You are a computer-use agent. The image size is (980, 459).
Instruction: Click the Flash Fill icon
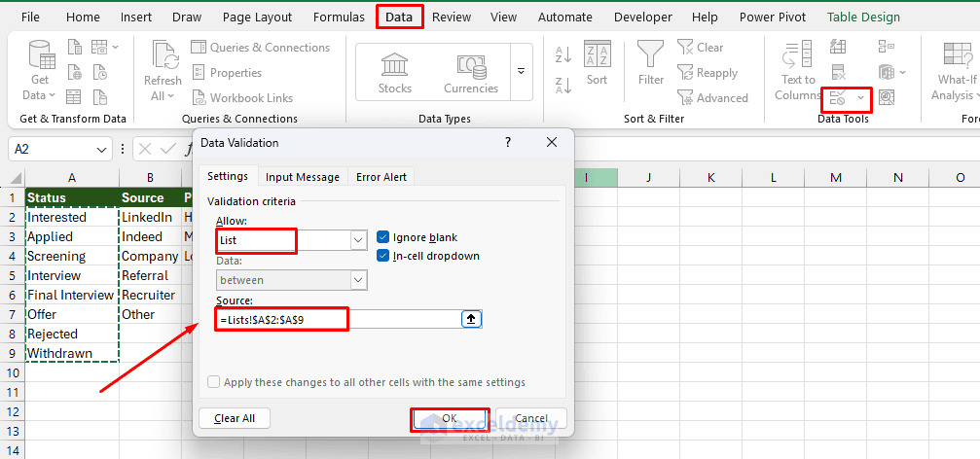point(838,47)
